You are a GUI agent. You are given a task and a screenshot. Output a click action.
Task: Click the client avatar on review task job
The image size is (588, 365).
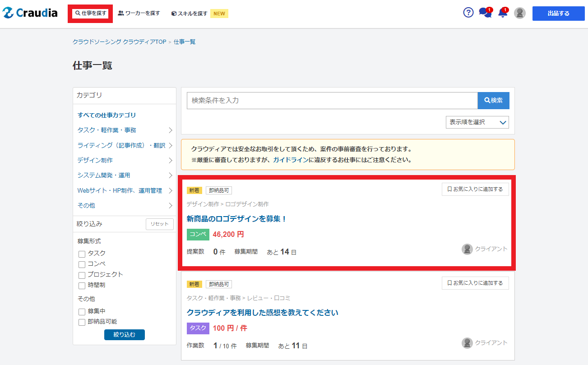[x=467, y=343]
